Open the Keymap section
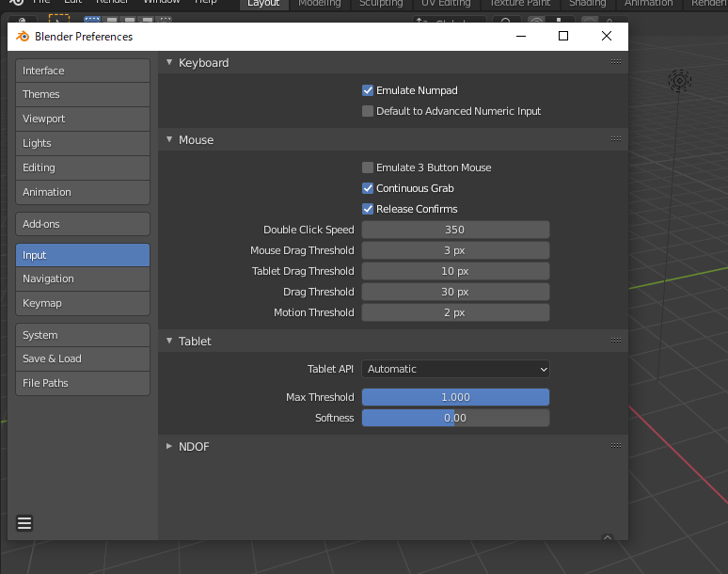Image resolution: width=728 pixels, height=574 pixels. click(83, 303)
